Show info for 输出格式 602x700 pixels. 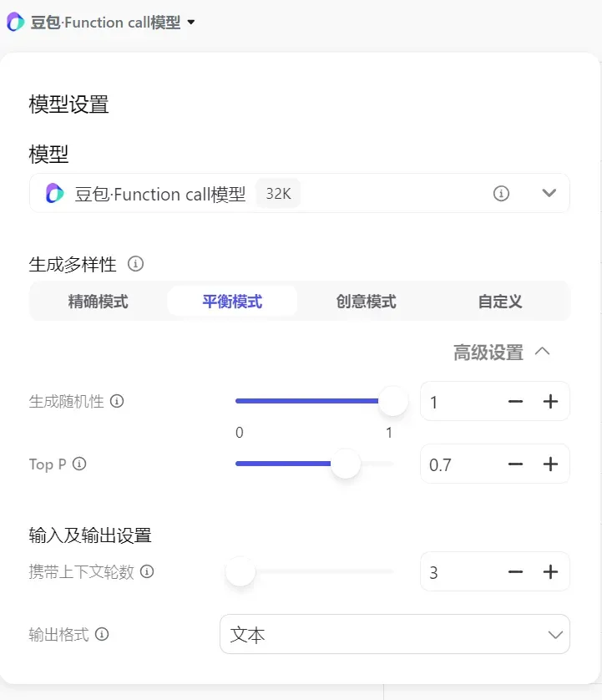click(102, 634)
